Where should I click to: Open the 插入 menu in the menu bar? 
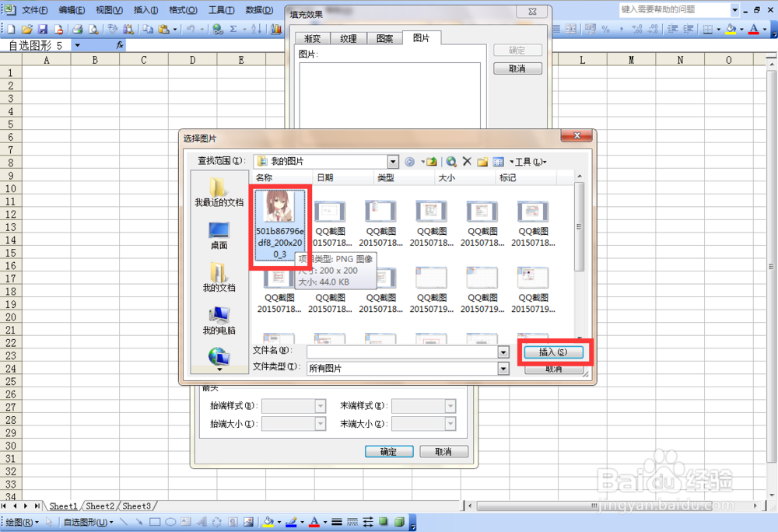145,10
